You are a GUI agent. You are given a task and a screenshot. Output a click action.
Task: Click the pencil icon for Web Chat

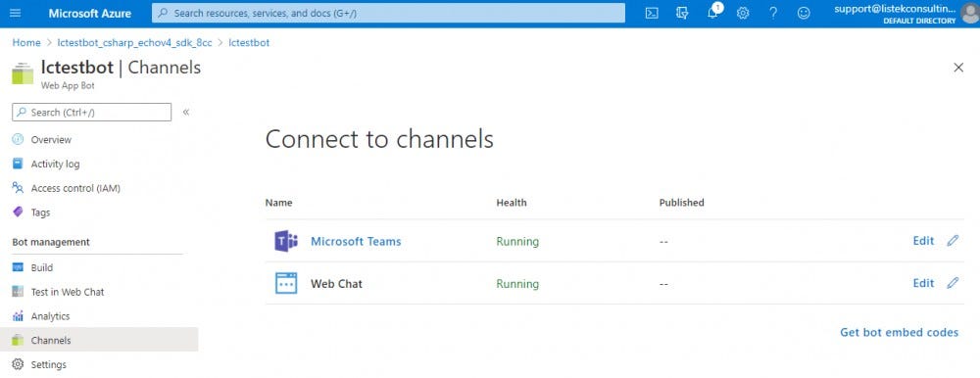(x=953, y=283)
